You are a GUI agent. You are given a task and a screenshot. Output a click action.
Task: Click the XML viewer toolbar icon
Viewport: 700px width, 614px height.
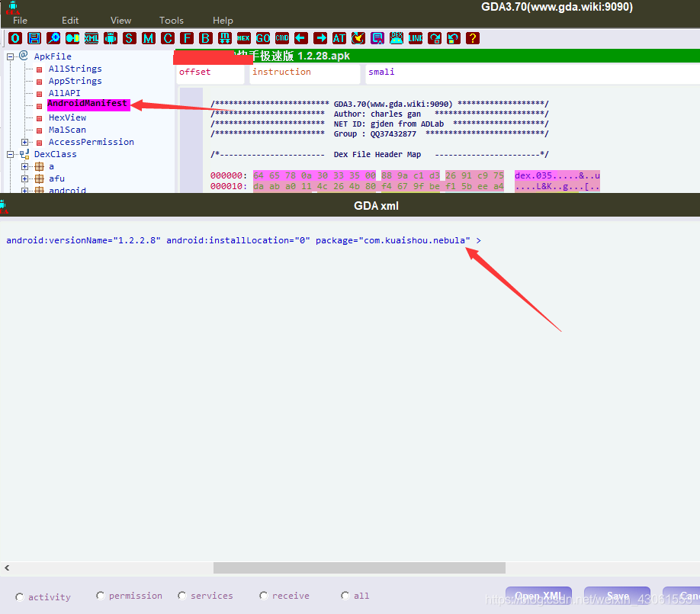pos(92,38)
